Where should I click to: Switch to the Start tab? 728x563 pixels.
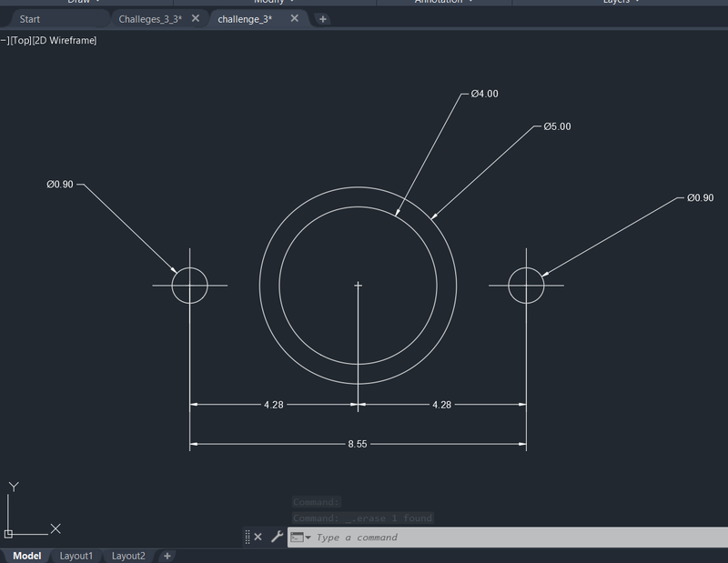(31, 17)
